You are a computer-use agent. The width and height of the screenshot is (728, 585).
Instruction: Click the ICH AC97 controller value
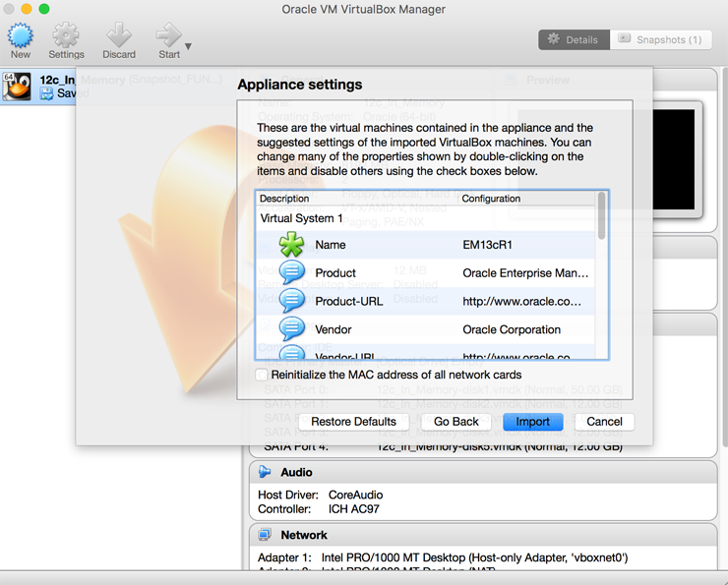(354, 509)
